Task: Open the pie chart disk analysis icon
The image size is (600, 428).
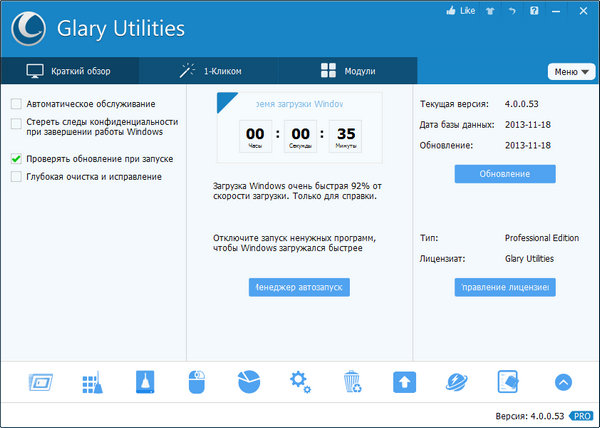Action: (x=249, y=381)
